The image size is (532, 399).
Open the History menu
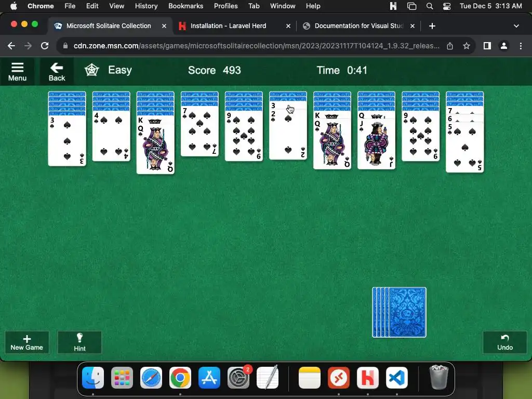(x=146, y=6)
